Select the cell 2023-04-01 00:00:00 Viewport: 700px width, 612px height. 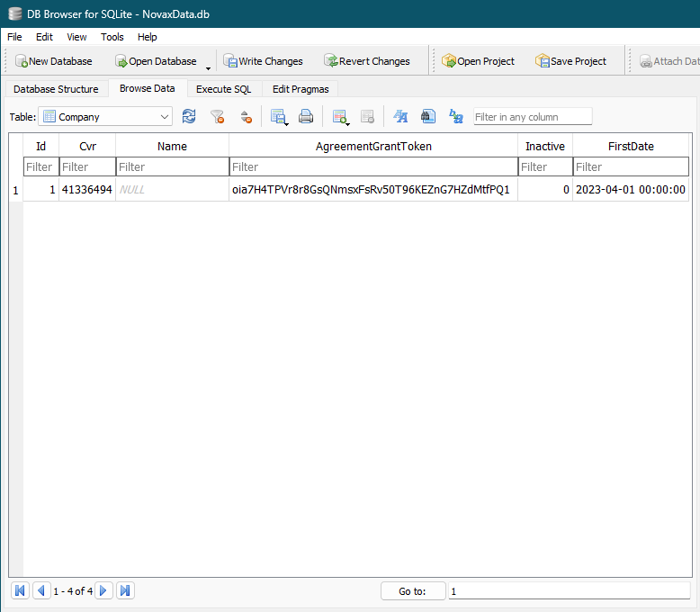point(631,189)
